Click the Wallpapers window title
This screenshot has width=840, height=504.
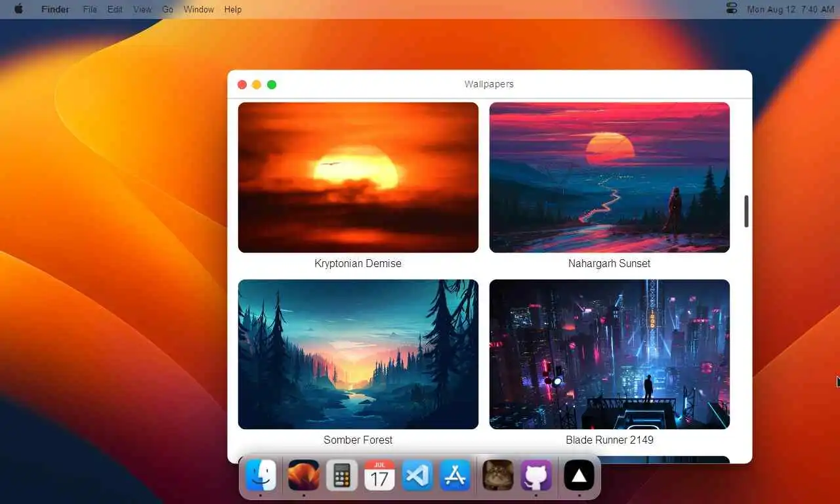coord(489,84)
